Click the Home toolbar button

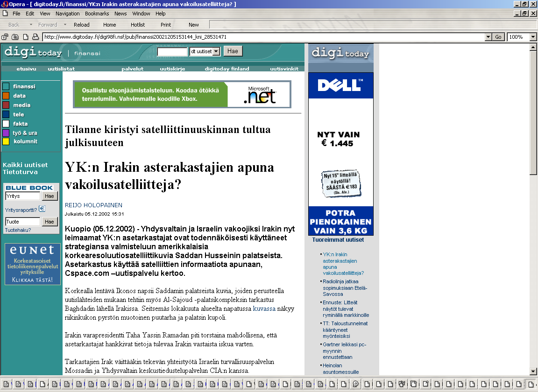pos(109,25)
